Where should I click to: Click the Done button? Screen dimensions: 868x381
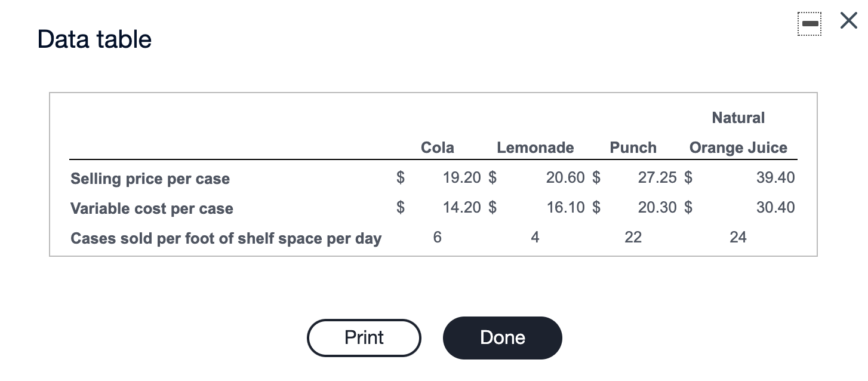click(x=502, y=337)
